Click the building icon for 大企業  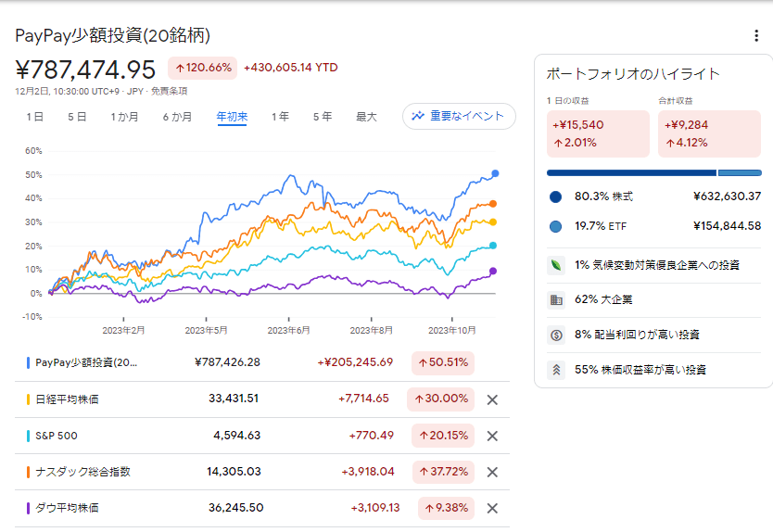(556, 300)
